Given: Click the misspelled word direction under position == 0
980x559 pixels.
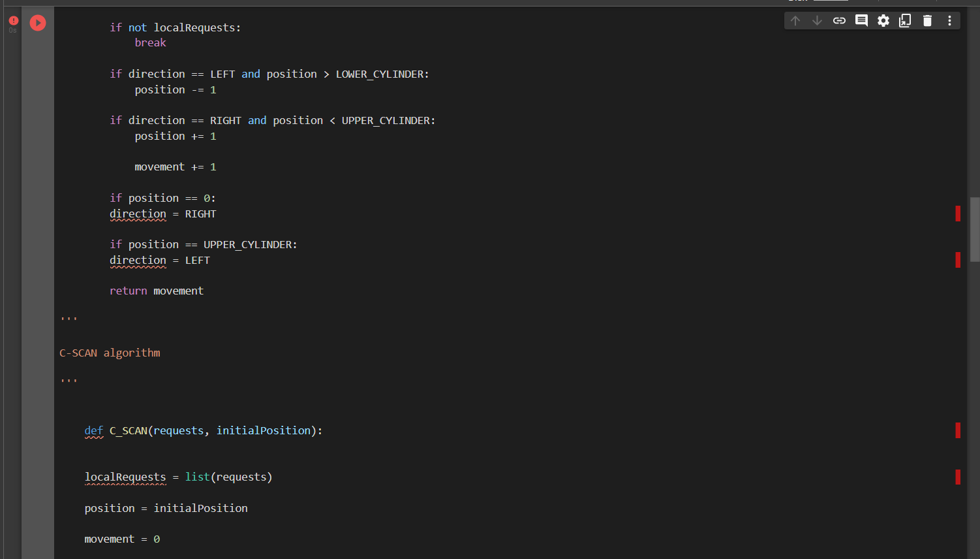Looking at the screenshot, I should (138, 214).
